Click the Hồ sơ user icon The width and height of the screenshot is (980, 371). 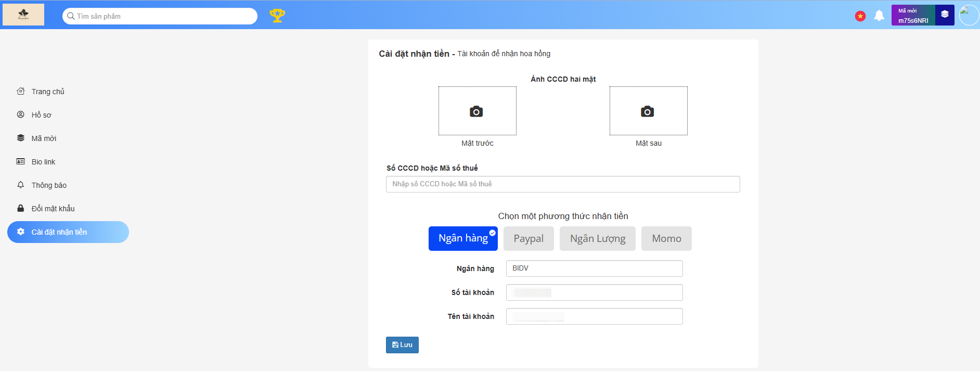coord(21,114)
